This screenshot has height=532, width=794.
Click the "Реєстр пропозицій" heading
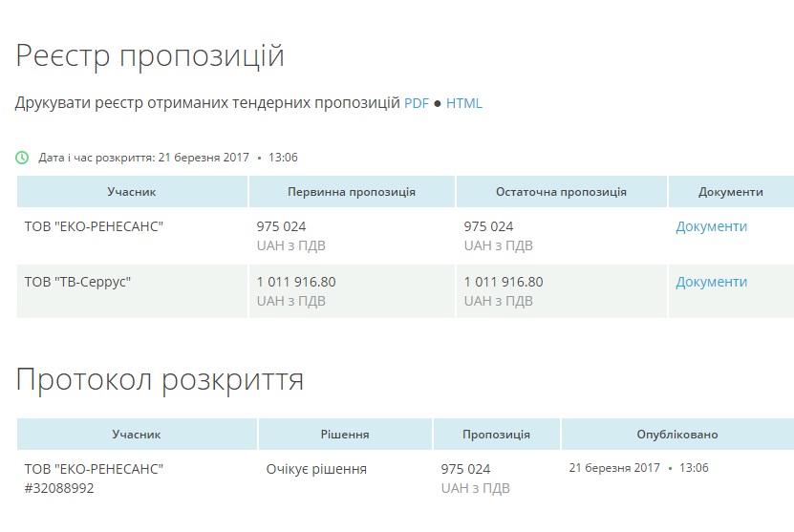coord(150,55)
